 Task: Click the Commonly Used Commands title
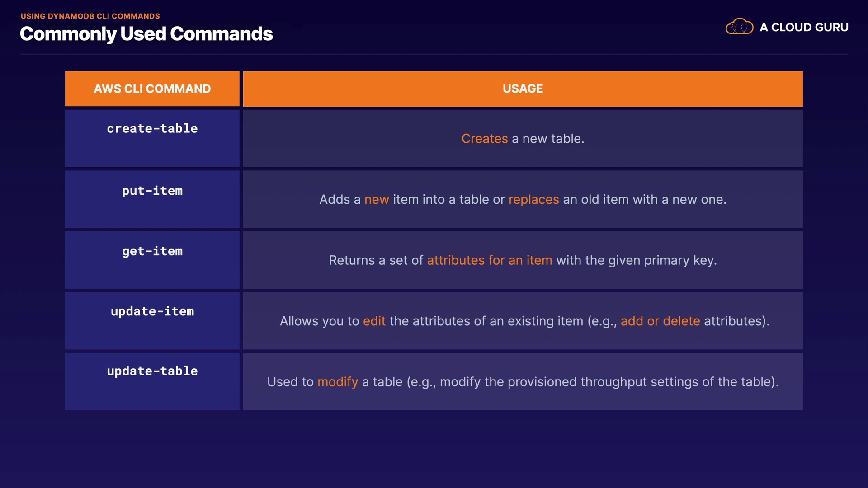(146, 34)
